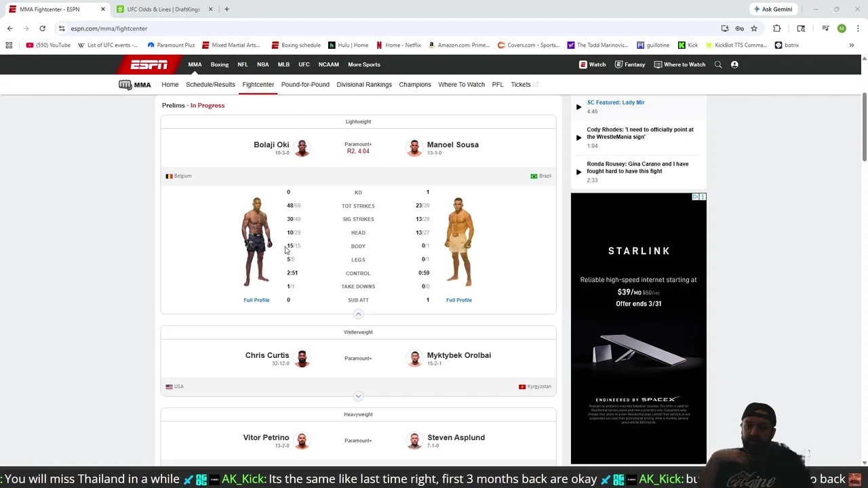Expand the Curtis vs Orolbai fight details
868x488 pixels.
click(x=358, y=396)
